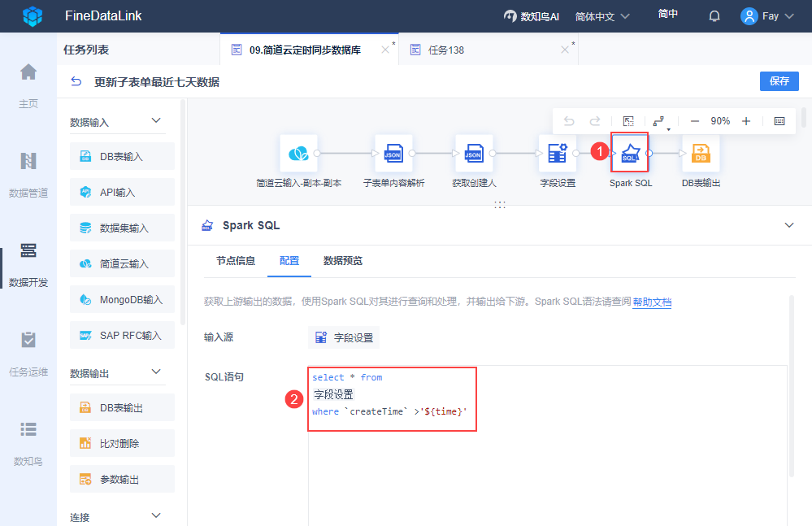The height and width of the screenshot is (526, 812).
Task: Open the notification bell
Action: [x=714, y=16]
